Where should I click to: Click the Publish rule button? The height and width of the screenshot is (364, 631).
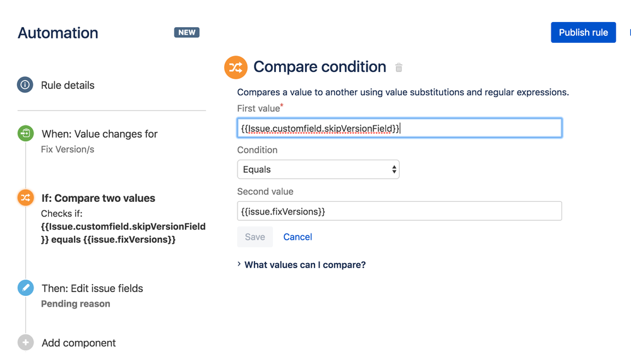coord(583,33)
